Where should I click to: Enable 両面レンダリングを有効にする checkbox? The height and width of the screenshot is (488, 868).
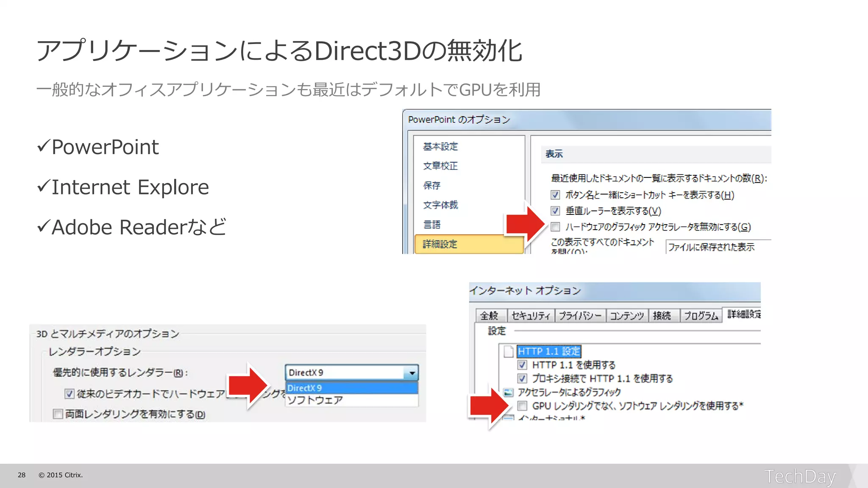58,414
